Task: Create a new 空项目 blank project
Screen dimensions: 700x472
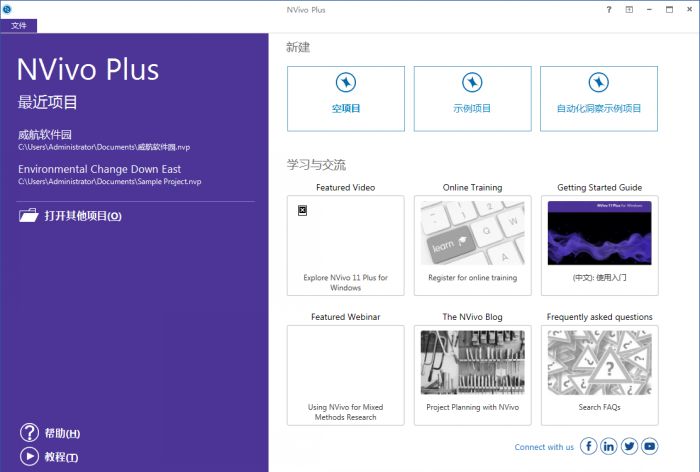Action: click(x=346, y=99)
